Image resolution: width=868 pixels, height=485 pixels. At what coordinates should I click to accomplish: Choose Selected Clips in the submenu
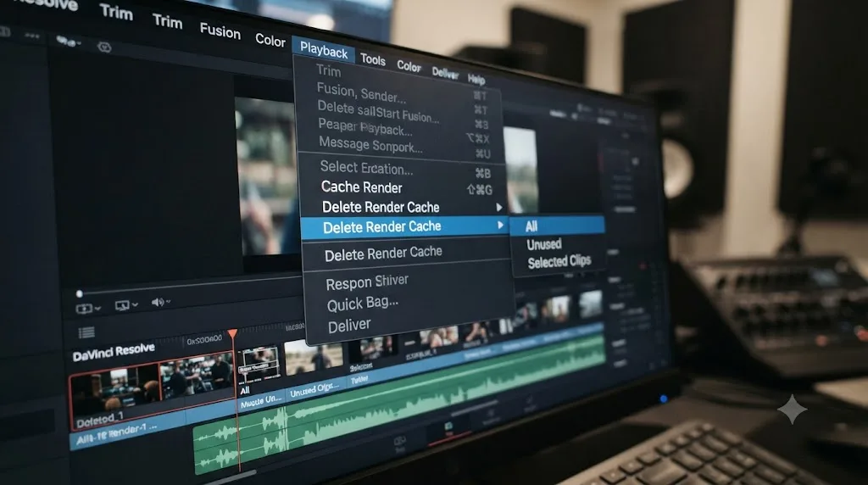click(x=559, y=261)
